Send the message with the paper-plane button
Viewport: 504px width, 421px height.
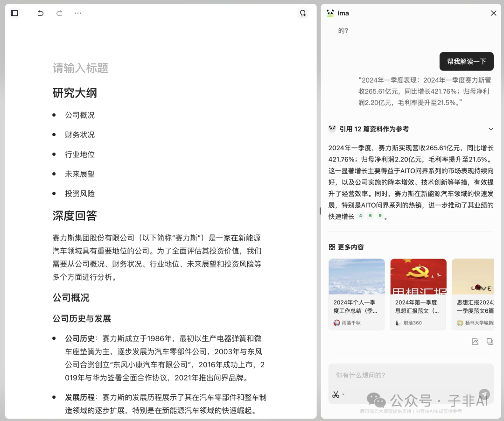(484, 394)
